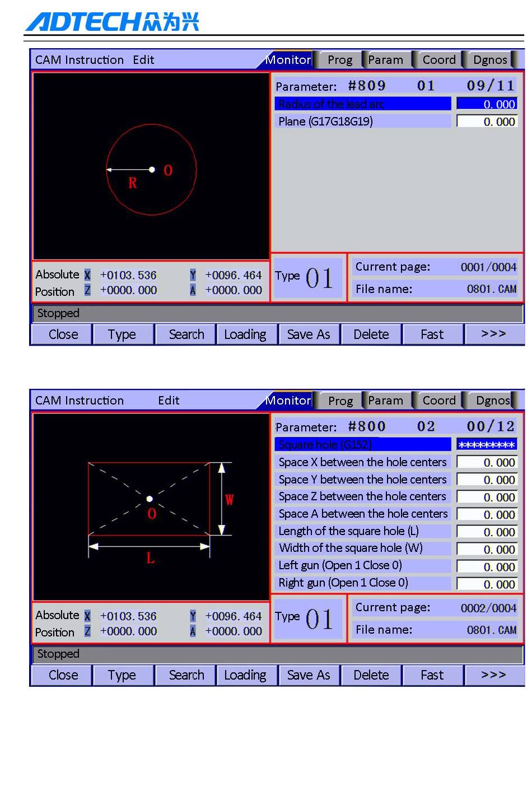Click the Square hole (G152) asterisk value field
Screen dimensions: 532x795
click(487, 445)
